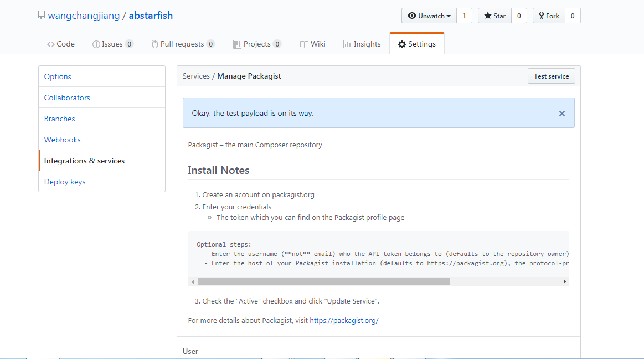Image resolution: width=644 pixels, height=359 pixels.
Task: Open the Insights tab
Action: pos(362,44)
